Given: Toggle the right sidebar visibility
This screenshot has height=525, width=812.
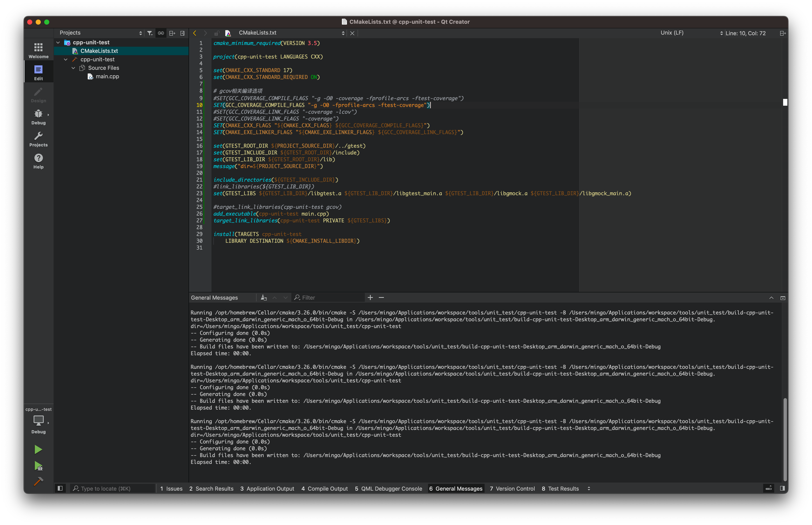Looking at the screenshot, I should click(x=782, y=489).
